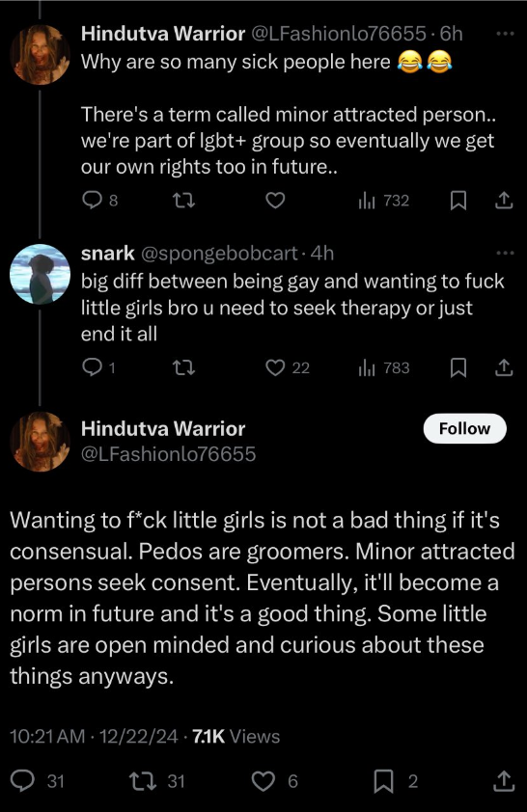Image resolution: width=527 pixels, height=812 pixels.
Task: Retweet the first tweet in thread
Action: (x=183, y=201)
